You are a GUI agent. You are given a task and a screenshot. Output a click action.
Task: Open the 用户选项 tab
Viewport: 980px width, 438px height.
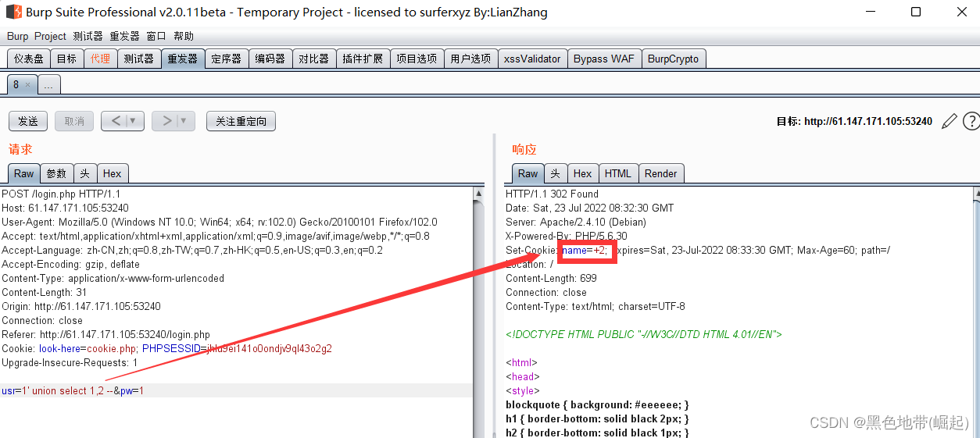[470, 59]
